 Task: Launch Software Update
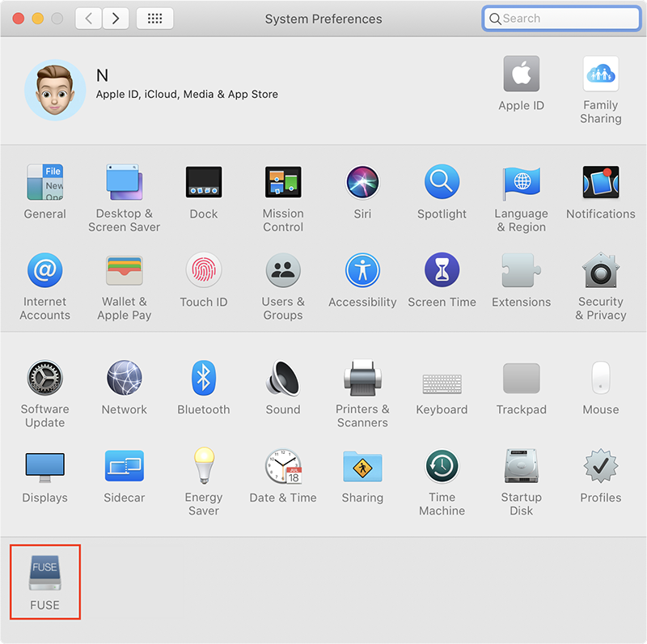coord(44,378)
